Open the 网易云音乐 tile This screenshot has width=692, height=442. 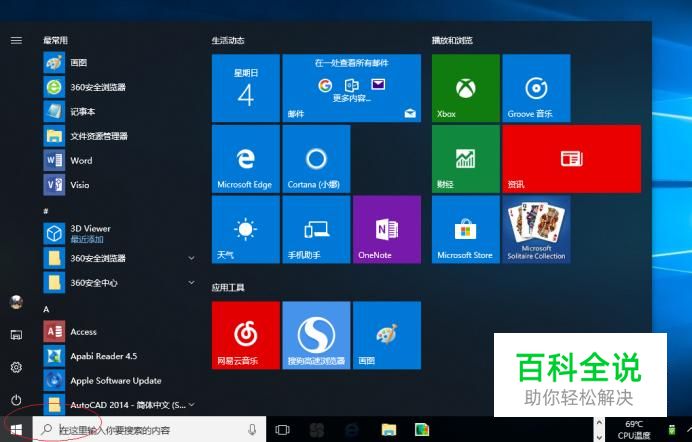(x=246, y=335)
